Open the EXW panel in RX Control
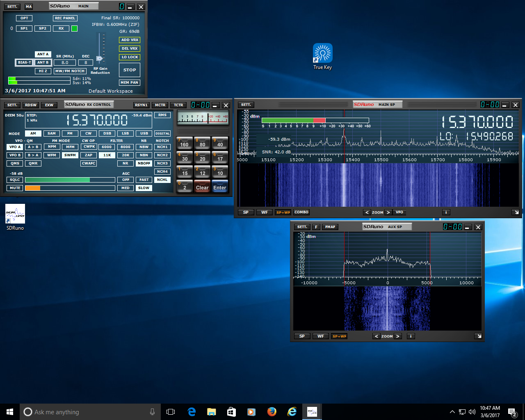The image size is (525, 420). click(49, 105)
